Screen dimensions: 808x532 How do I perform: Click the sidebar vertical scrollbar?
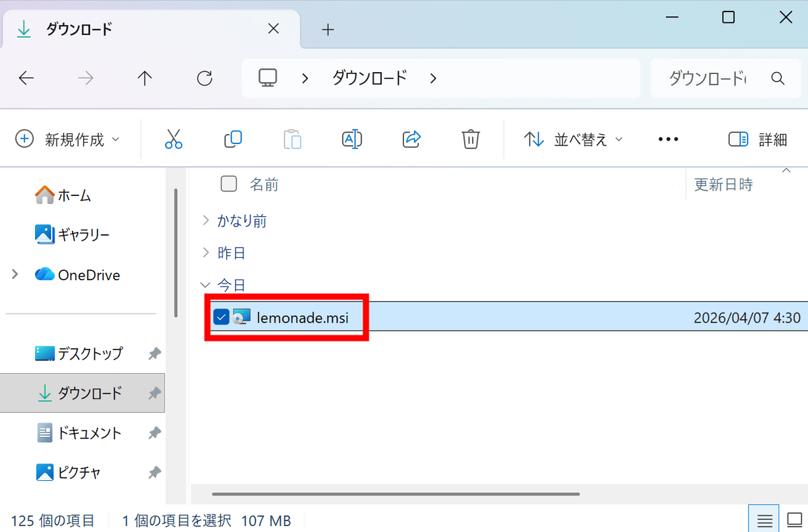[x=176, y=252]
